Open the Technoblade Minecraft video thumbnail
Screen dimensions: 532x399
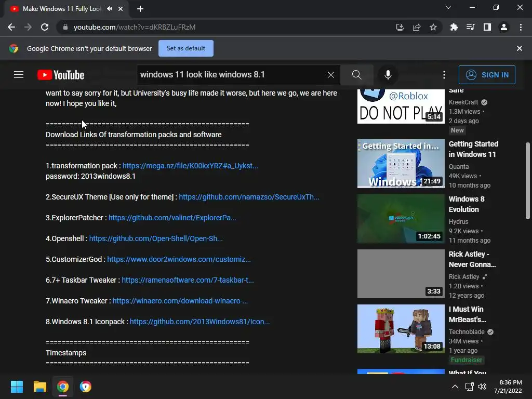pyautogui.click(x=401, y=329)
